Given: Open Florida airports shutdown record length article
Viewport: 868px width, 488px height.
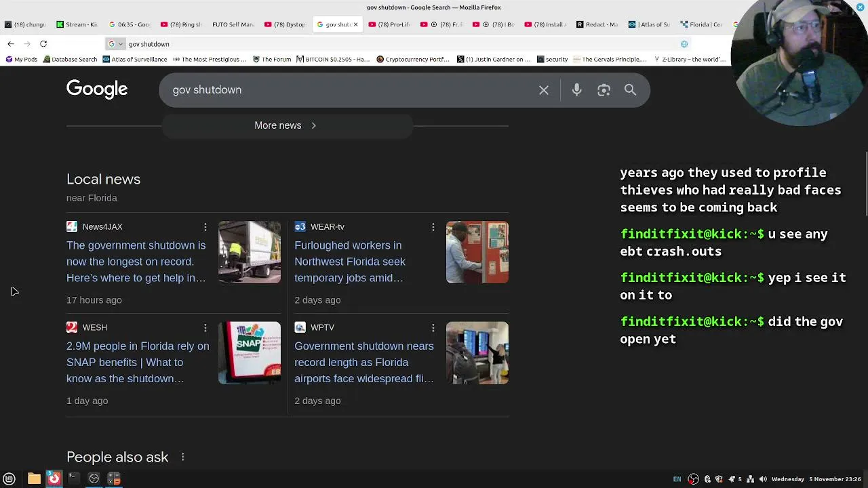Looking at the screenshot, I should tap(364, 363).
